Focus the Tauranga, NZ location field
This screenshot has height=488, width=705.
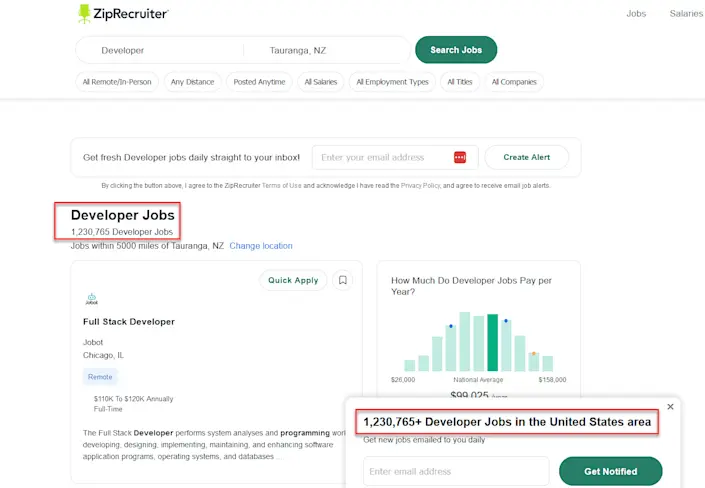tap(327, 50)
